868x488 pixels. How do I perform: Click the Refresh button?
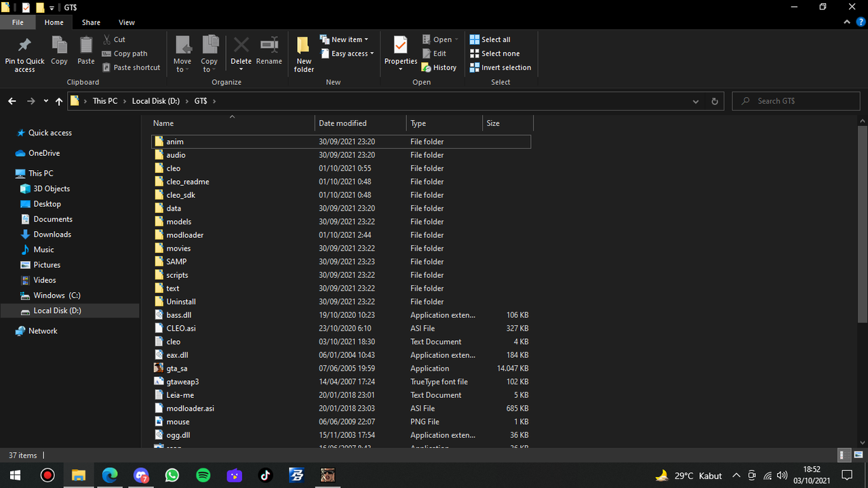click(714, 101)
